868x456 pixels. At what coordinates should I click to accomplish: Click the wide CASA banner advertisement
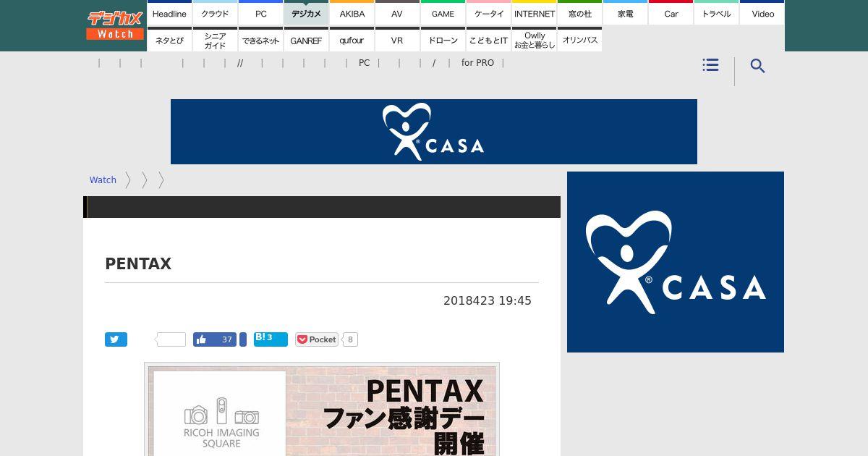coord(434,132)
